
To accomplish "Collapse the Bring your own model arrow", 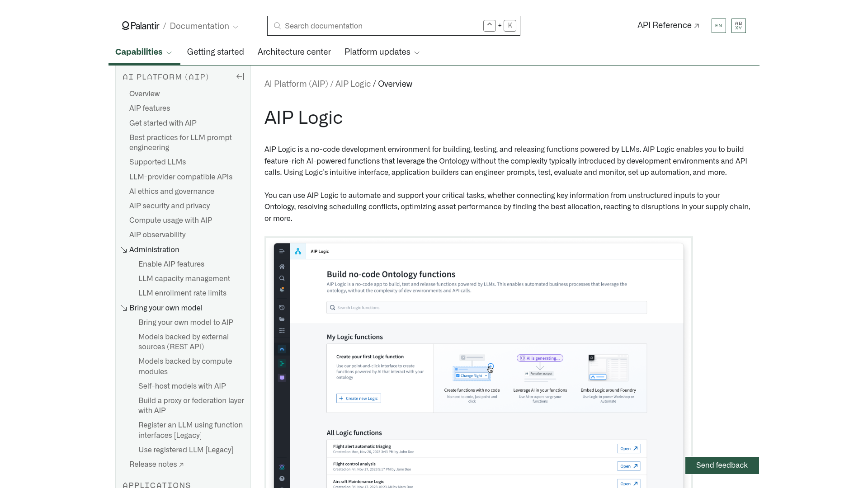I will pyautogui.click(x=124, y=308).
